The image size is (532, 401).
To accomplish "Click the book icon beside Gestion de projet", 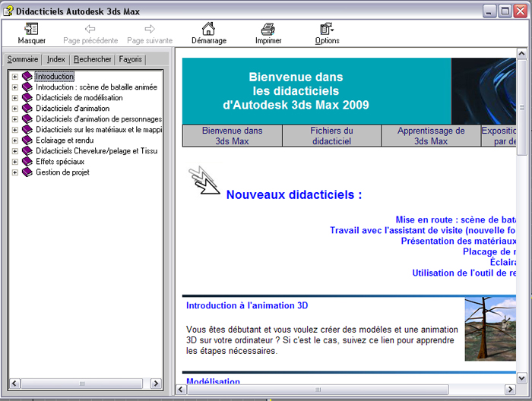I will pyautogui.click(x=27, y=172).
